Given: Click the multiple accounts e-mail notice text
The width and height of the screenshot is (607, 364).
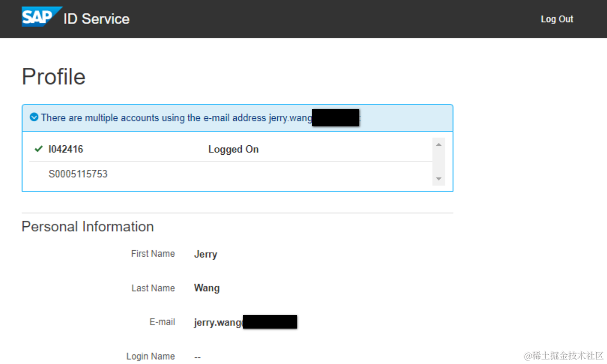Looking at the screenshot, I should [x=176, y=118].
